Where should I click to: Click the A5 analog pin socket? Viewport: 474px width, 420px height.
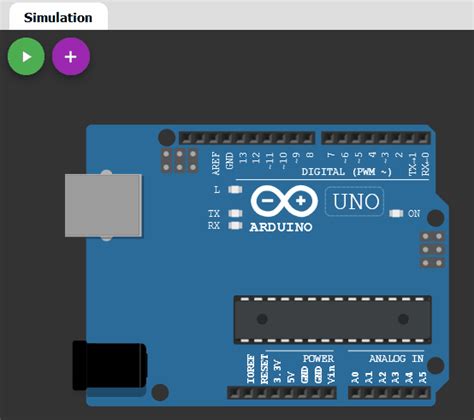coord(423,393)
